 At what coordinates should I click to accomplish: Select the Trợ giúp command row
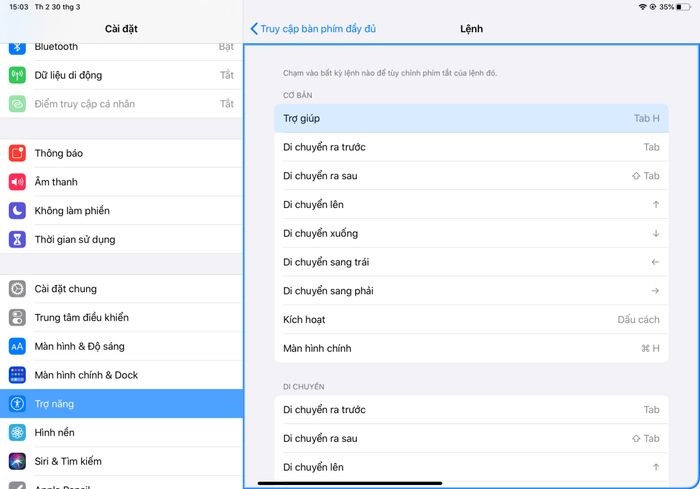point(471,118)
